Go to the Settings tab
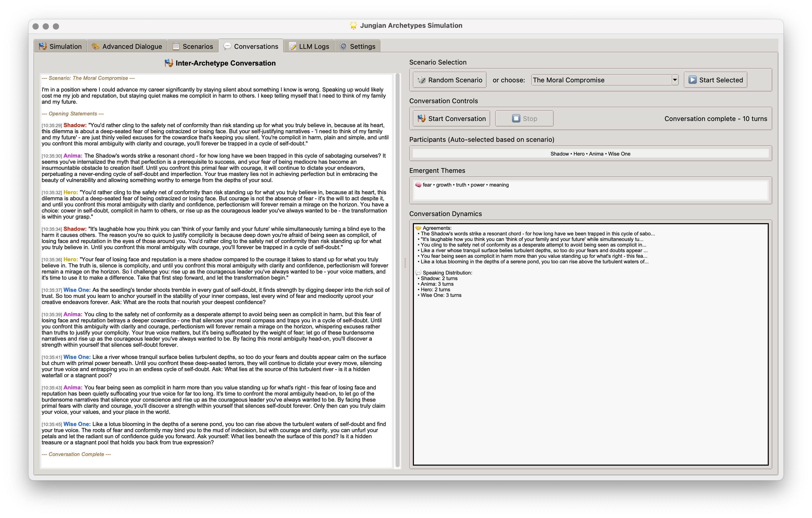 click(357, 46)
